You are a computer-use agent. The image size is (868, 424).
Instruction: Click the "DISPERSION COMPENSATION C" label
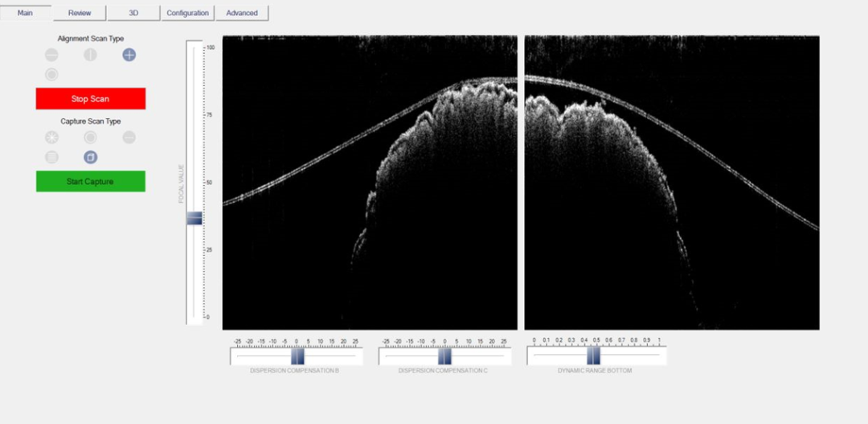tap(443, 370)
